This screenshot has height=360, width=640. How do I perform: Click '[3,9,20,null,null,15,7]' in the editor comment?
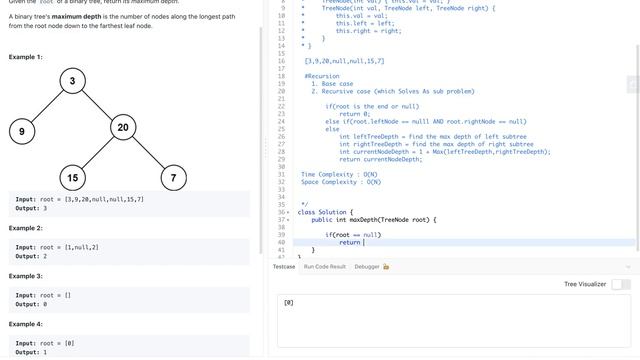[344, 61]
